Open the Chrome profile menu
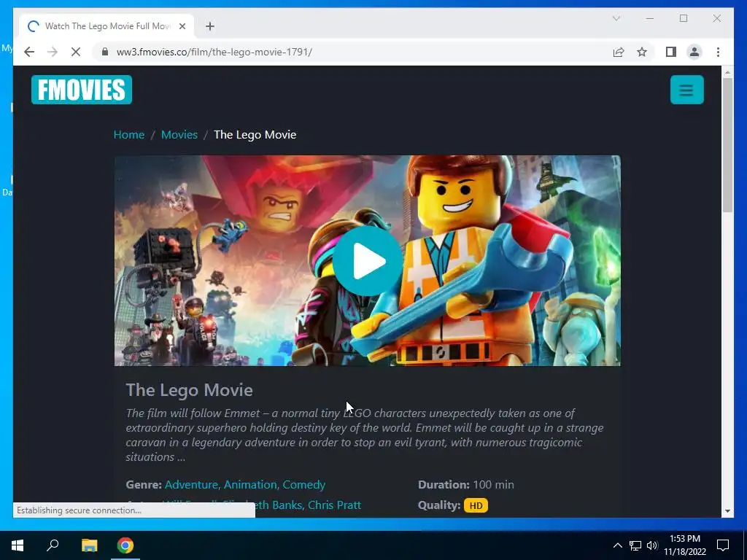747x560 pixels. 694,52
